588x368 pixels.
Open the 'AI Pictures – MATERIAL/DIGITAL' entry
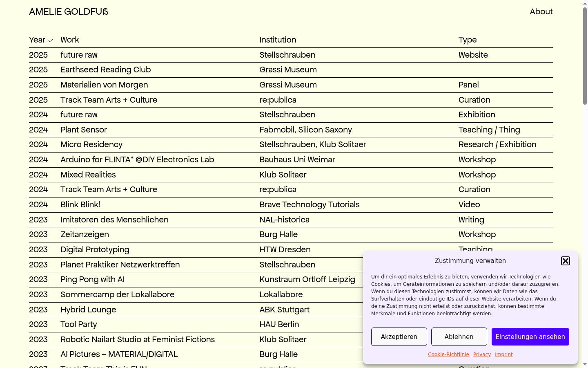click(x=119, y=355)
